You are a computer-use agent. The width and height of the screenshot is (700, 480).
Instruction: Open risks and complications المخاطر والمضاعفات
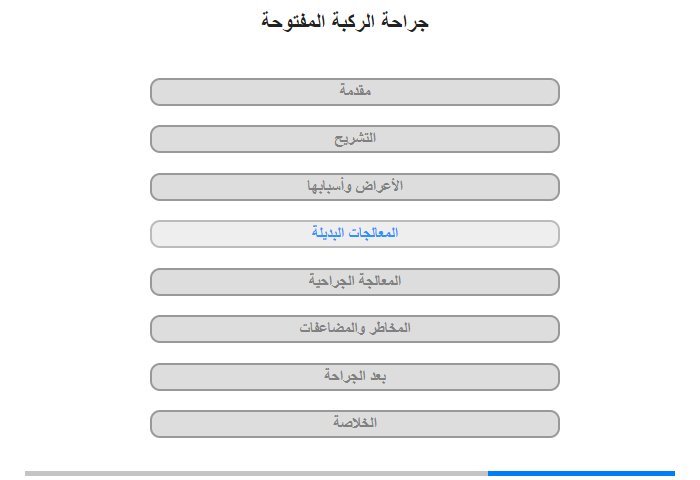354,329
